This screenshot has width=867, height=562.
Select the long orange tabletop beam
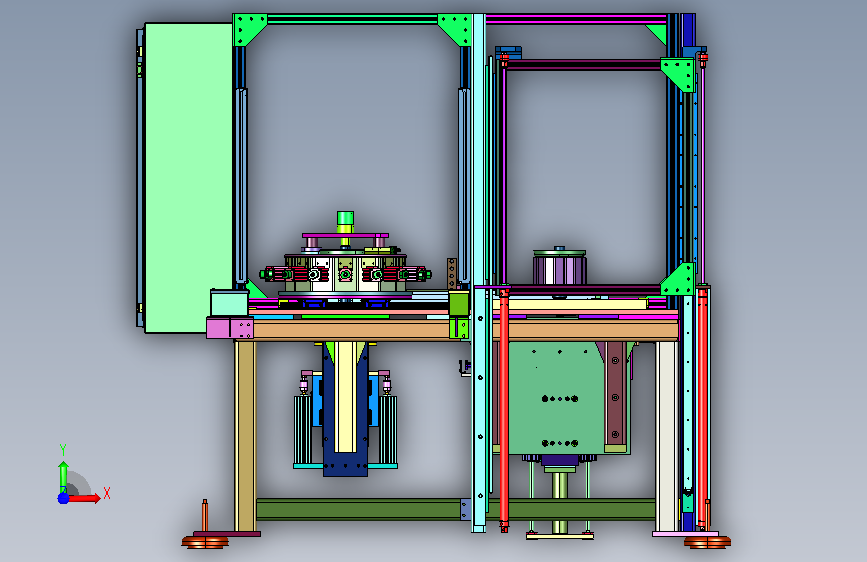click(x=465, y=330)
